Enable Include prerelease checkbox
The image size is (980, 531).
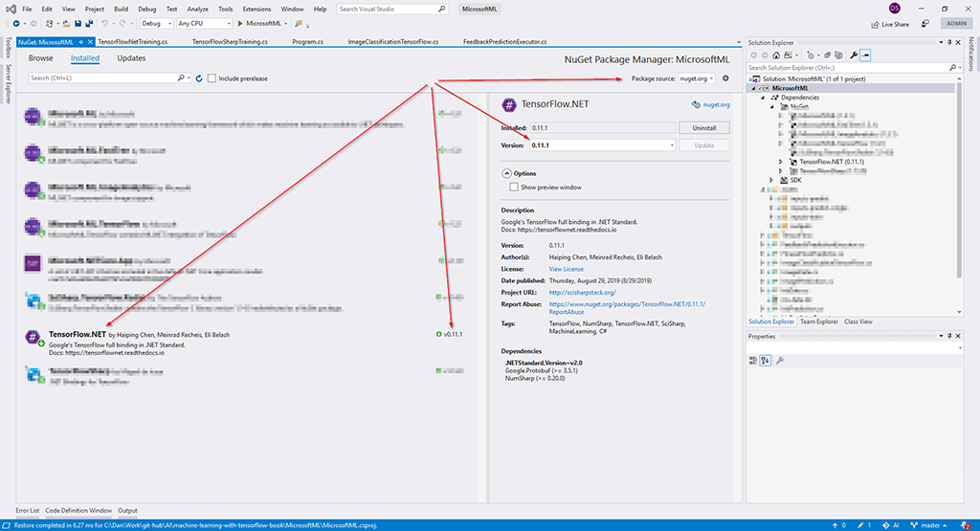click(x=212, y=77)
